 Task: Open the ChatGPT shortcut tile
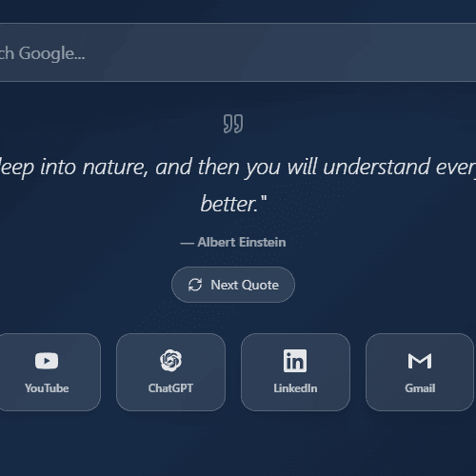click(170, 372)
